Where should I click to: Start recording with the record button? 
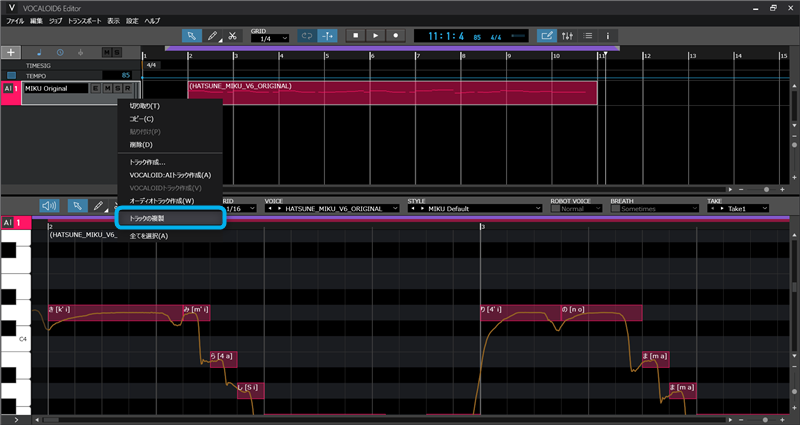point(395,36)
